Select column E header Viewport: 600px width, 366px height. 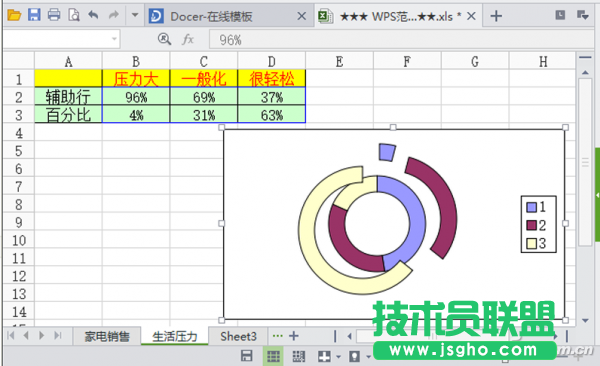339,61
